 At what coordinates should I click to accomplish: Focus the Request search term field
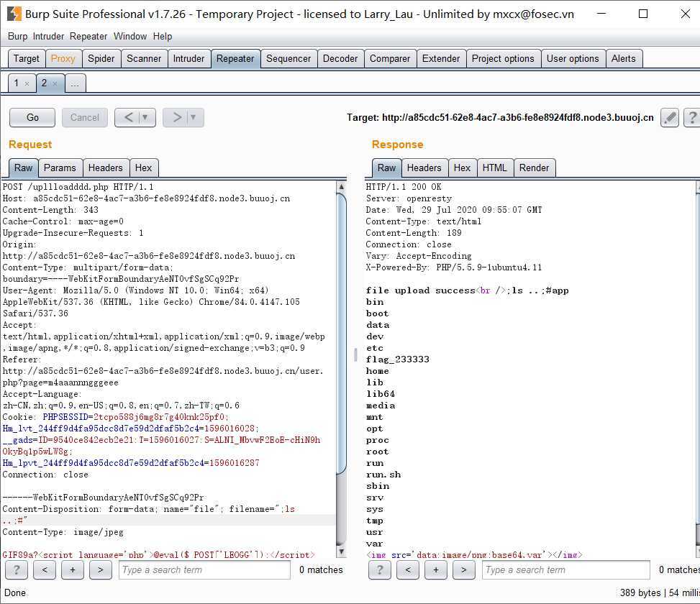(204, 569)
